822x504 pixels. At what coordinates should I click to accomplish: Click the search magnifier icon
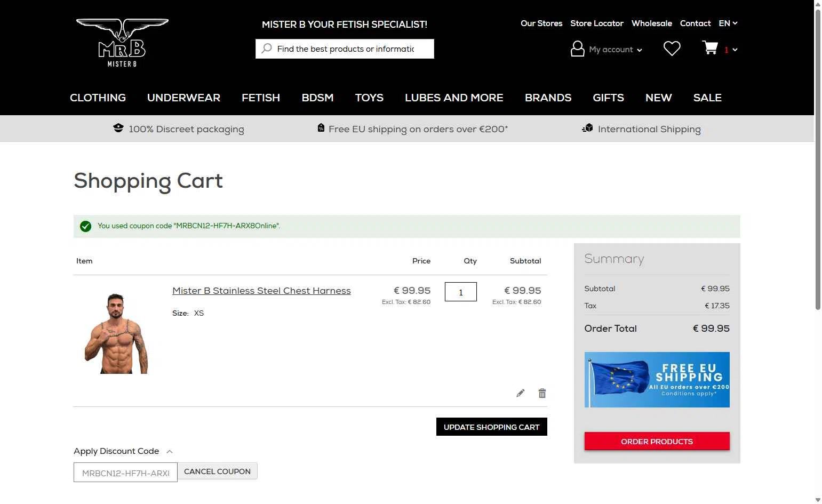267,49
